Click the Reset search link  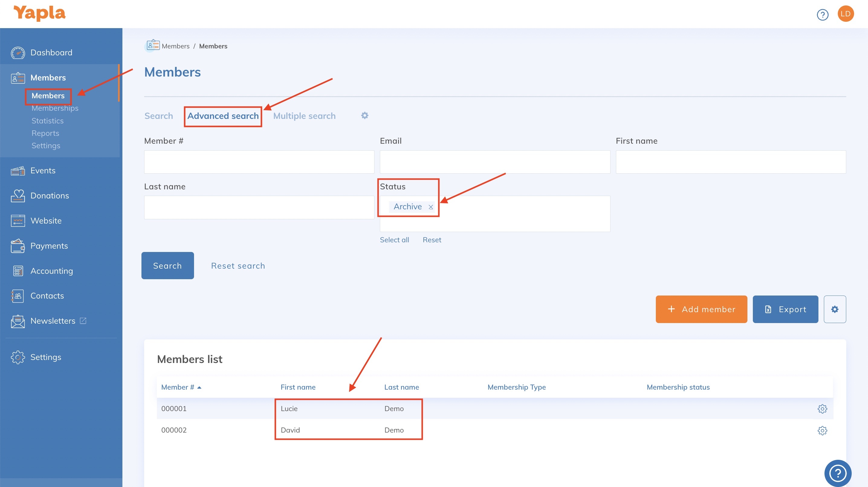238,266
